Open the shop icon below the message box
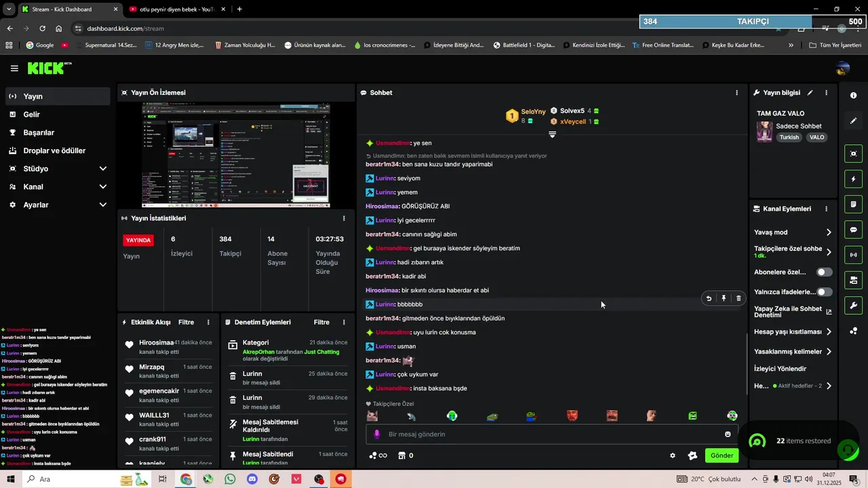 (x=406, y=455)
